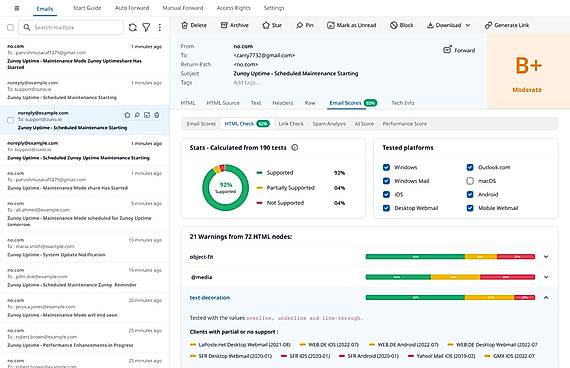Pin icon on the selected email row

pos(137,115)
